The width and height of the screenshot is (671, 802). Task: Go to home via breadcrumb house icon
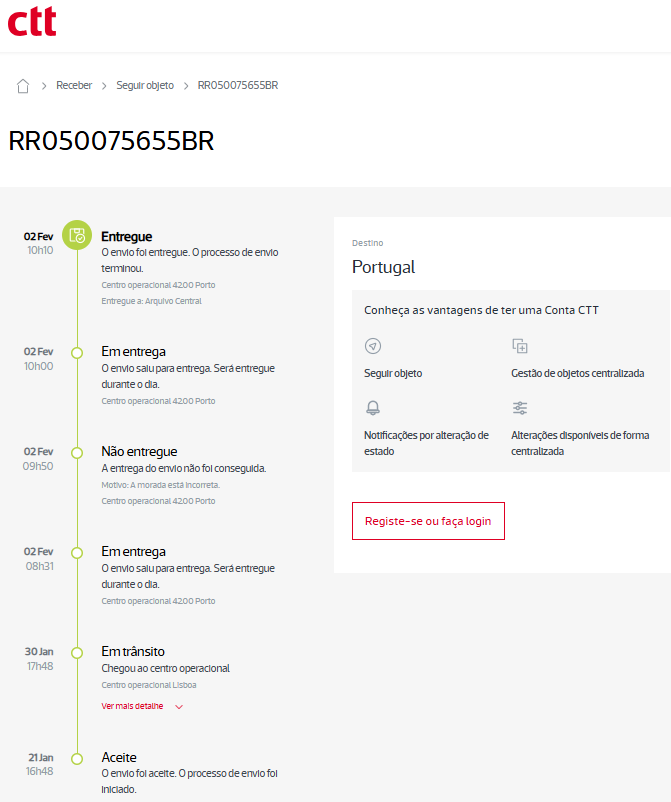click(x=23, y=86)
